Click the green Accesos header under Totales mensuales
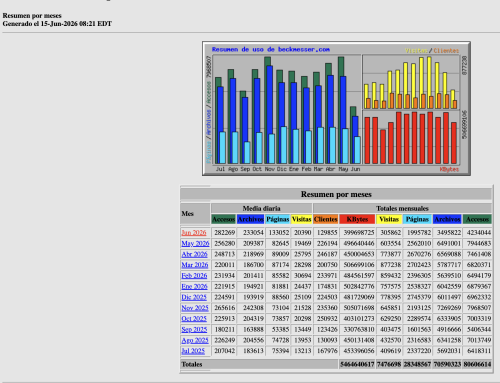 [477, 219]
